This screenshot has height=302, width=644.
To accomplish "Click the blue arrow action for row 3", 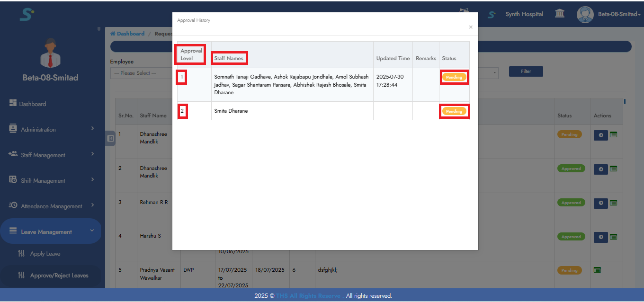I will [x=600, y=203].
